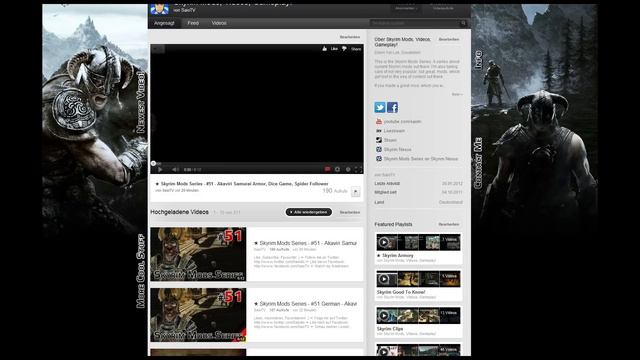Mute the video with the speaker icon
The image size is (640, 360).
coord(175,169)
